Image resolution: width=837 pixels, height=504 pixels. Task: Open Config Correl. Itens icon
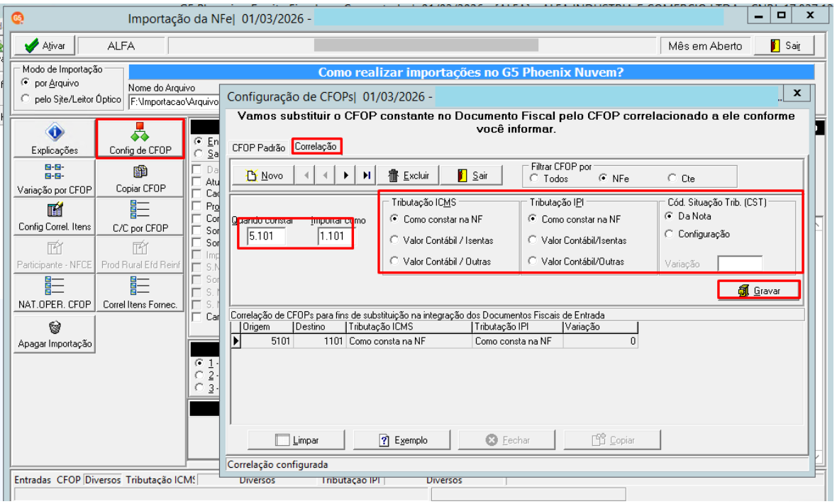(x=55, y=216)
